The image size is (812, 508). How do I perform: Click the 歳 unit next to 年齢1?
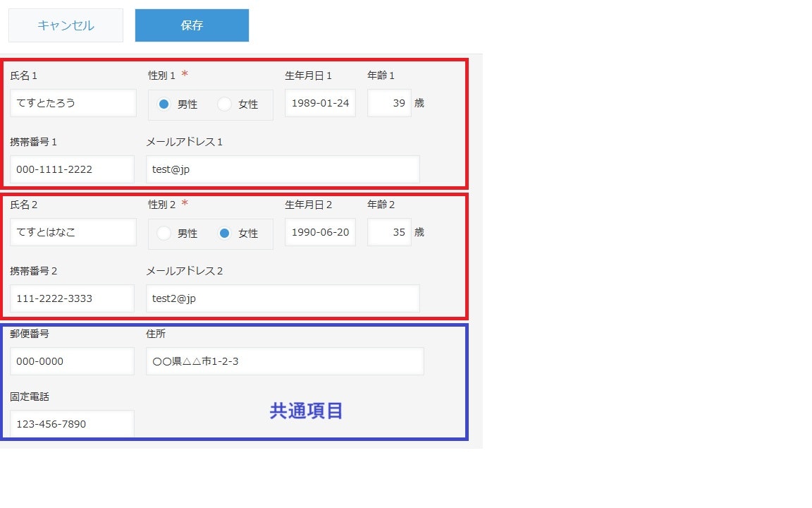pos(419,103)
